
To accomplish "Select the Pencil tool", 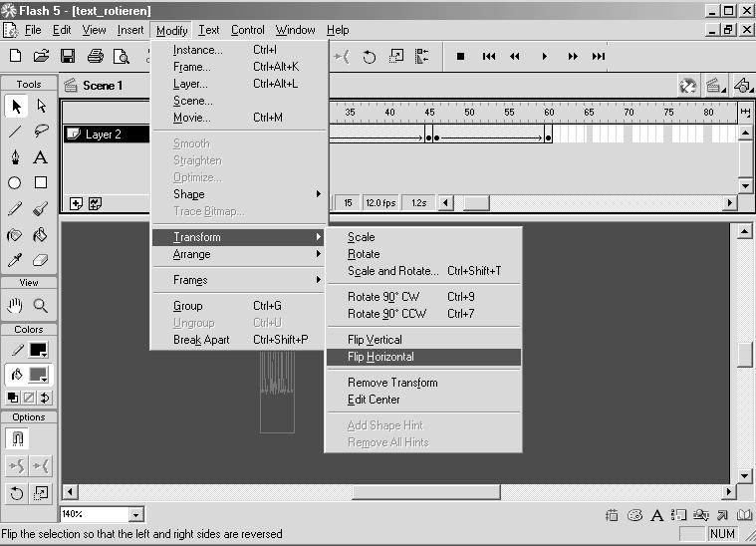I will click(15, 209).
